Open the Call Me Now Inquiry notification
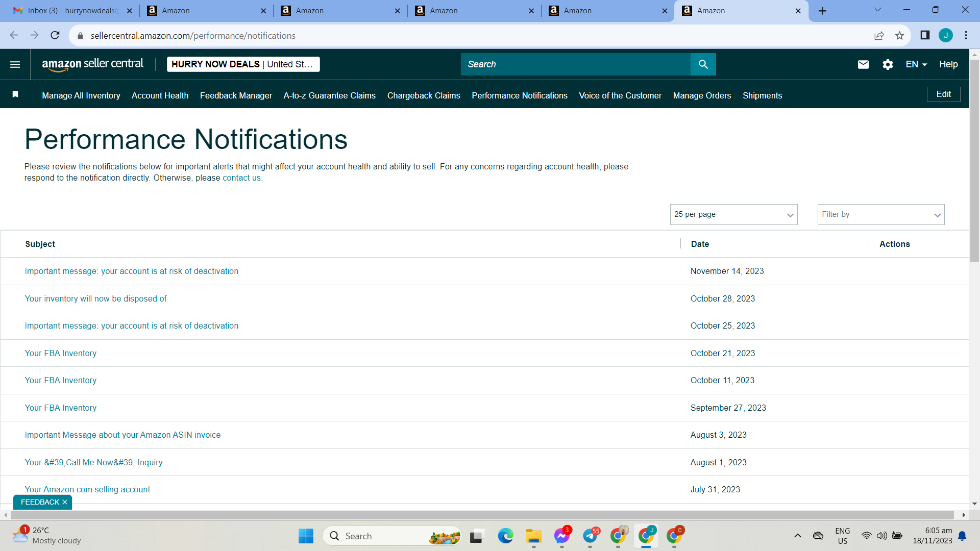This screenshot has width=980, height=551. 93,462
